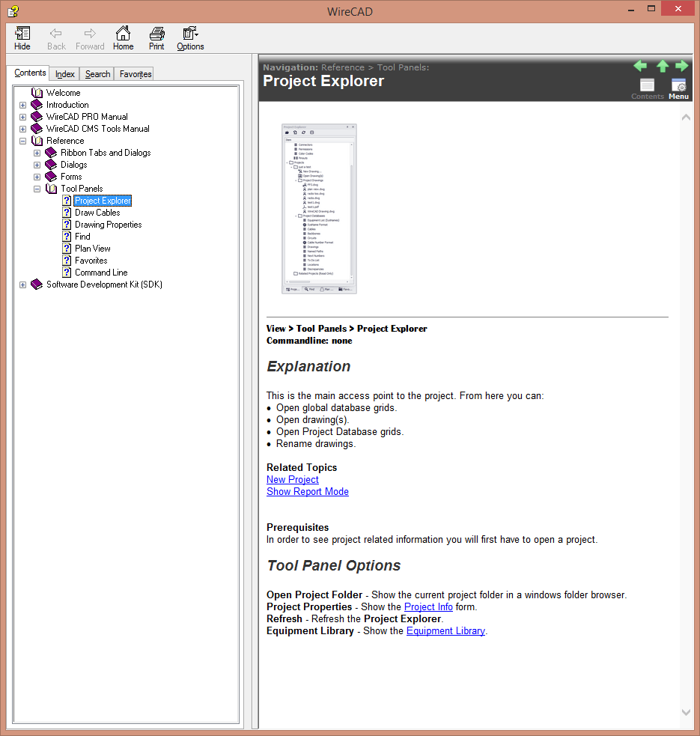700x736 pixels.
Task: Switch to the Index tab
Action: click(65, 74)
